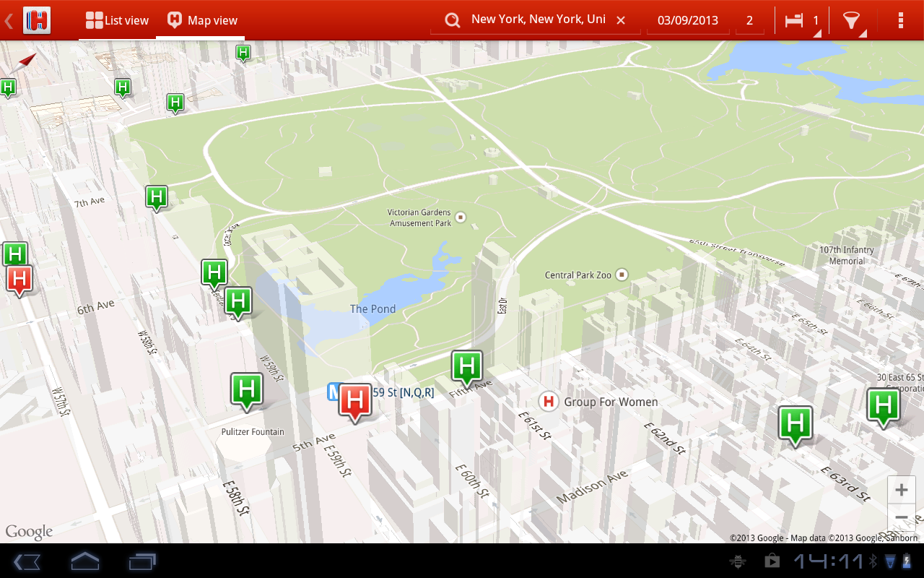Click the "107th Infantry Memorial" label
The width and height of the screenshot is (924, 578).
coord(846,255)
